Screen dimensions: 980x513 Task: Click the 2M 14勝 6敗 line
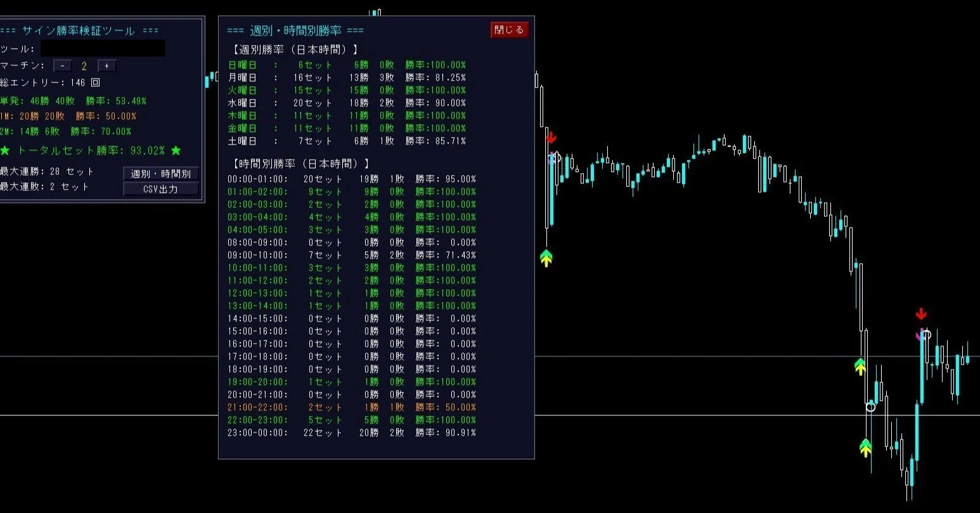click(66, 131)
